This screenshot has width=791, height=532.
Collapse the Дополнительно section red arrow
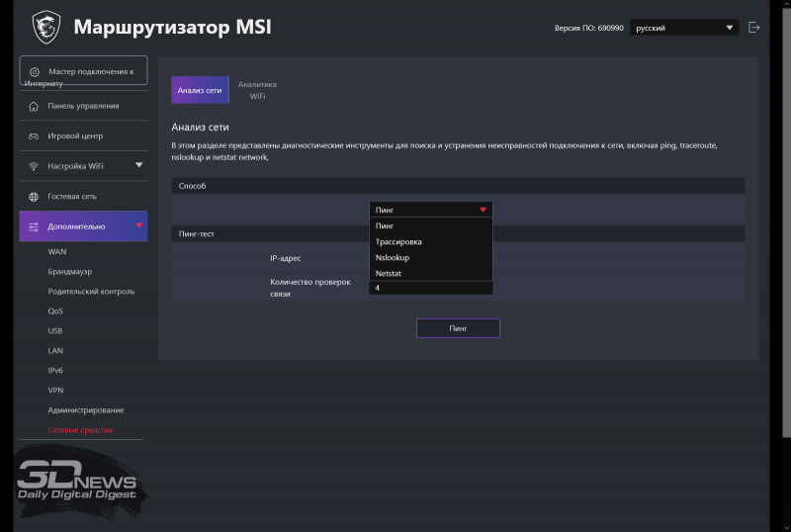click(x=139, y=225)
